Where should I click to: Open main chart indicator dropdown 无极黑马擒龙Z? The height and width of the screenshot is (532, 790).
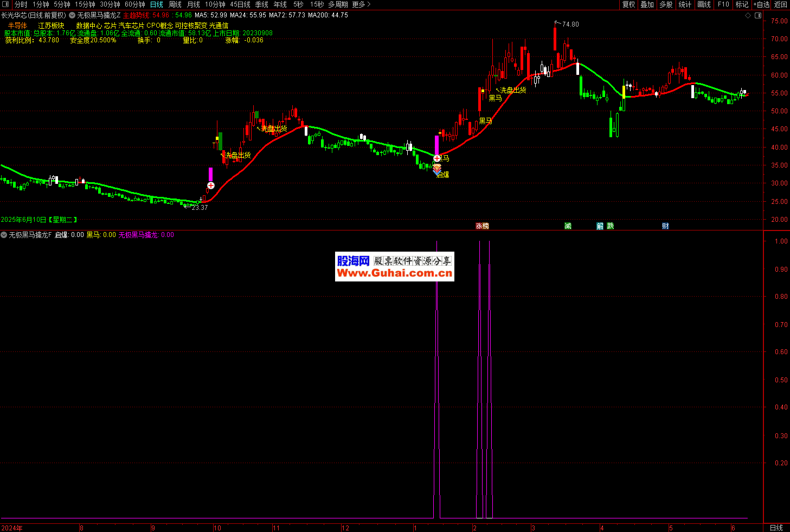[72, 15]
